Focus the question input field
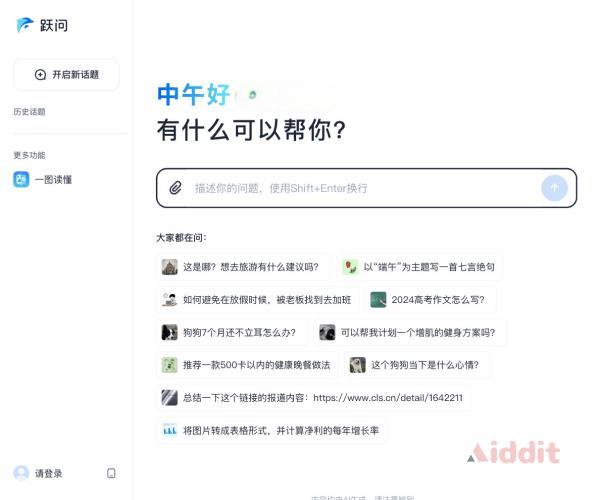Image resolution: width=600 pixels, height=500 pixels. pyautogui.click(x=366, y=188)
